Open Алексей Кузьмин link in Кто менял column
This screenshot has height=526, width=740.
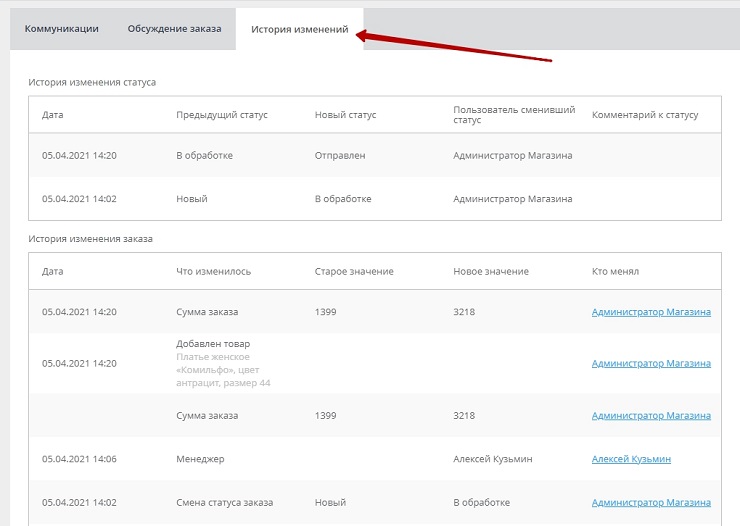(x=631, y=459)
